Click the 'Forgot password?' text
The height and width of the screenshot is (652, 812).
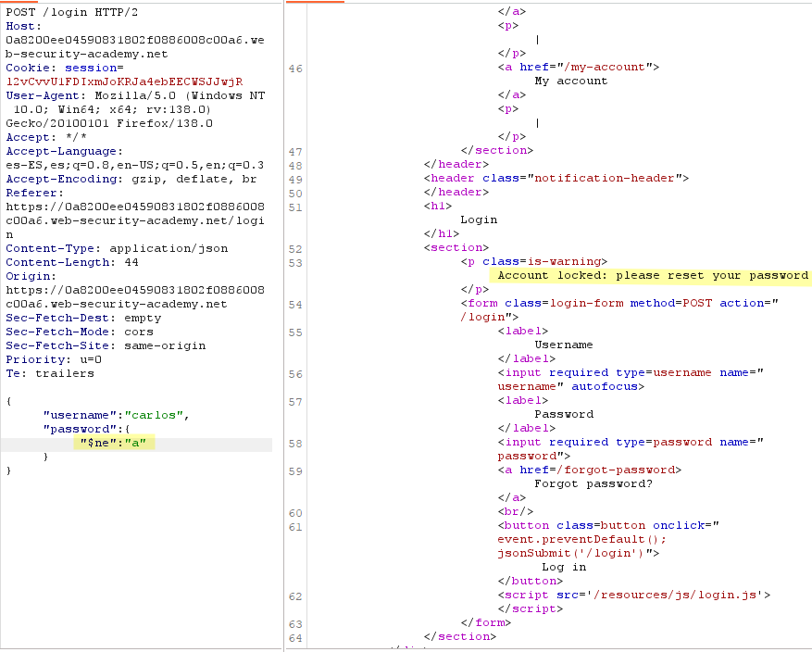593,483
